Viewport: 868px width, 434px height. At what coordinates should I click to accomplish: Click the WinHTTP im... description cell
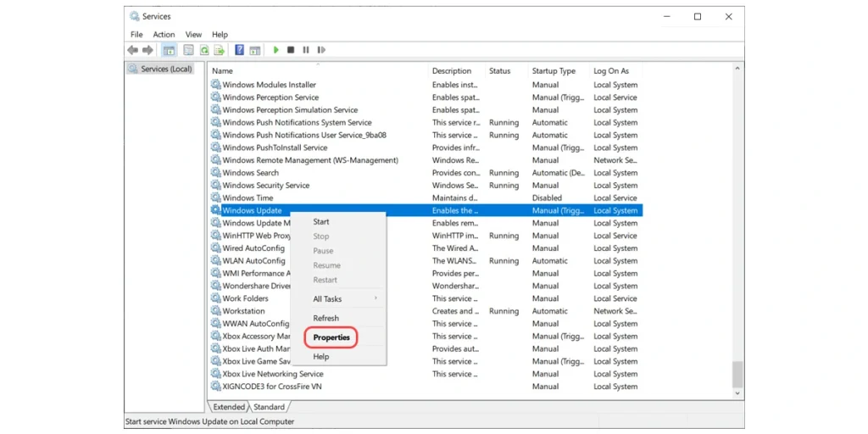point(455,236)
